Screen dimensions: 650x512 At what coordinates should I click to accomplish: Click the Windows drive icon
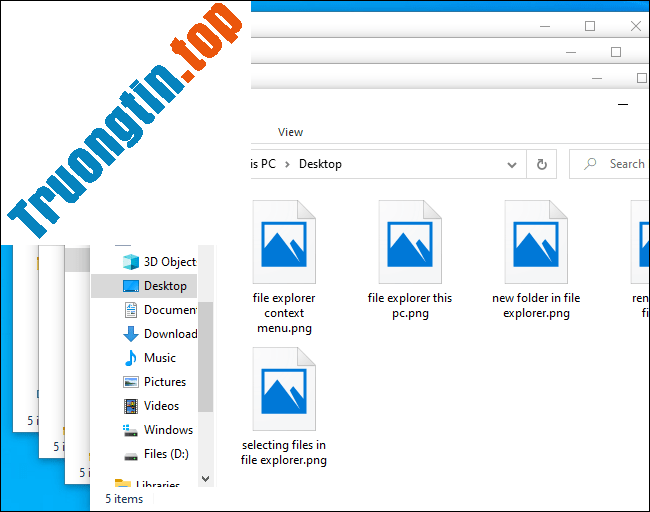130,430
